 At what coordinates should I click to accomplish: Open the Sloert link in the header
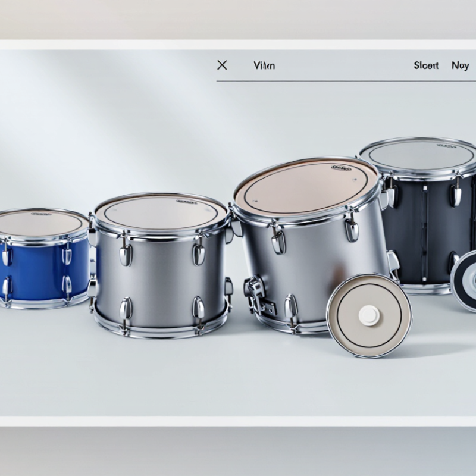point(426,65)
